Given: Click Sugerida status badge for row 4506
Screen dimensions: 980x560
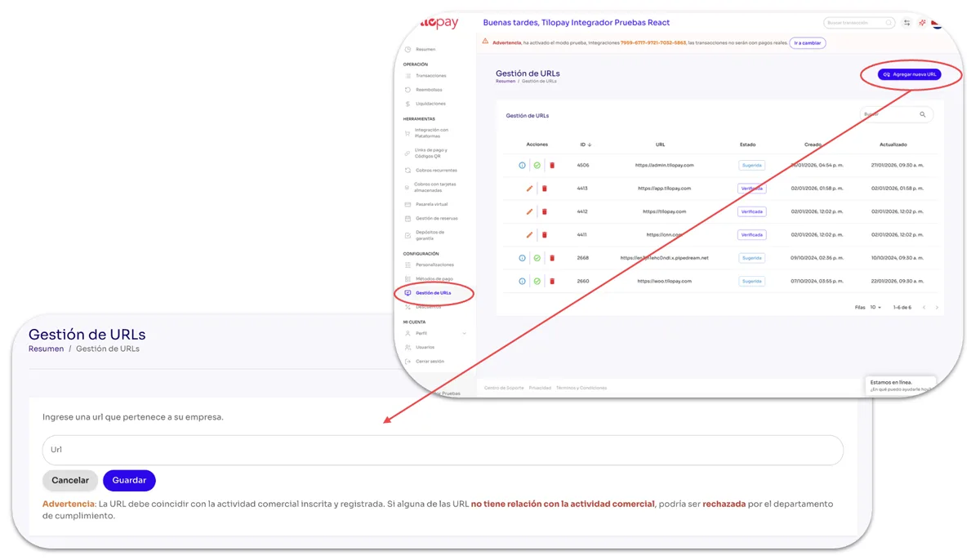Looking at the screenshot, I should click(x=751, y=166).
